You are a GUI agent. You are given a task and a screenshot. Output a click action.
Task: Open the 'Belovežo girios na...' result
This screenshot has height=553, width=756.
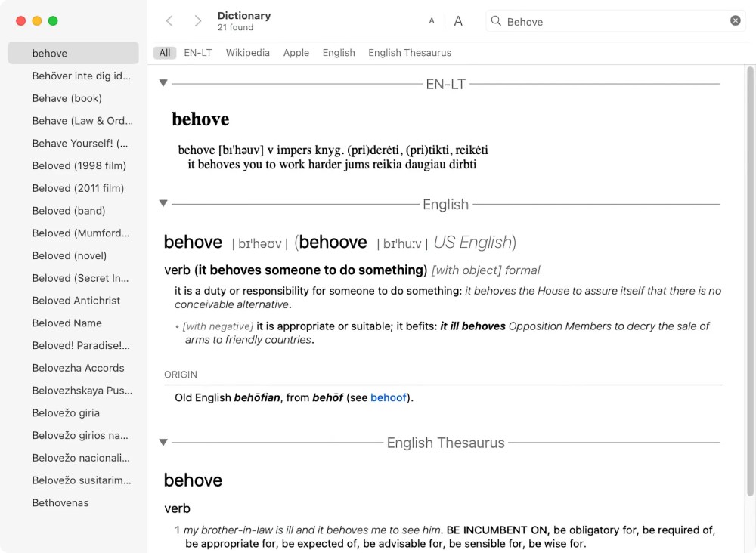click(73, 435)
